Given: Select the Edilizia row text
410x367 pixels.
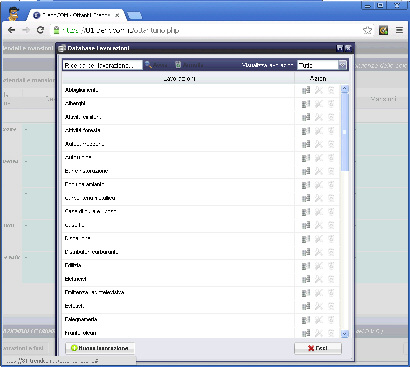Looking at the screenshot, I should pos(73,265).
